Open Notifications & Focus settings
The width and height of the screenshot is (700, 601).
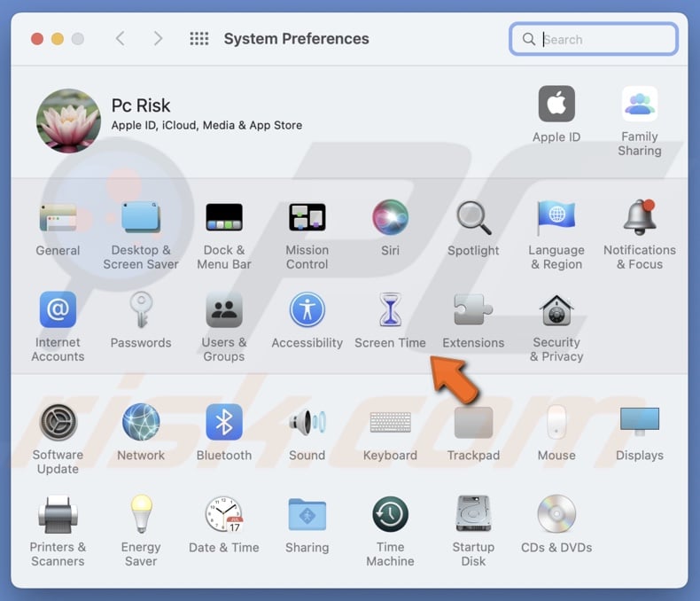pos(639,219)
